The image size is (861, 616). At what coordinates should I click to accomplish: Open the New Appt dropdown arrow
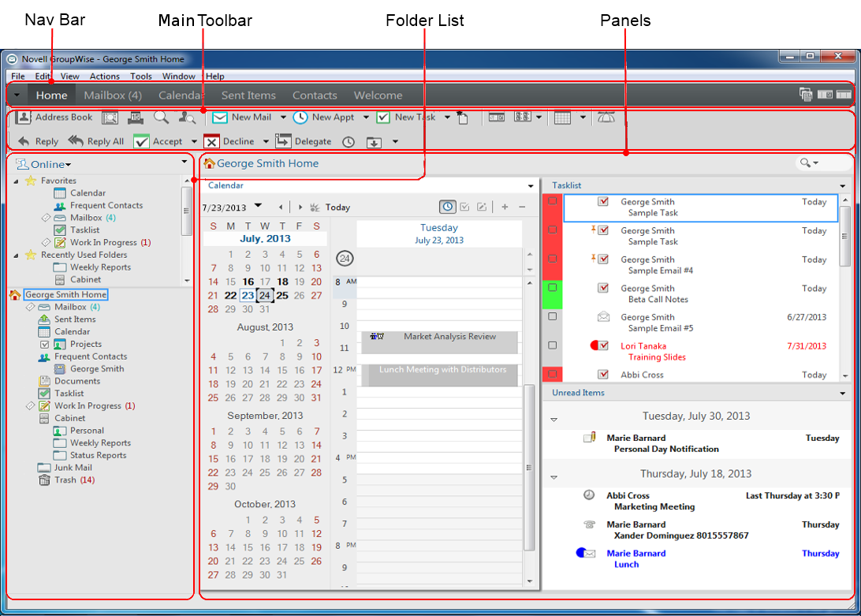367,117
